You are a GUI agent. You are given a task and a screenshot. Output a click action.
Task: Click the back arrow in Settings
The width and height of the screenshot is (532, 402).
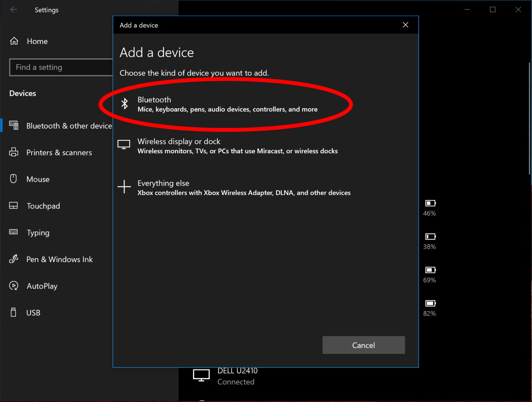[14, 10]
